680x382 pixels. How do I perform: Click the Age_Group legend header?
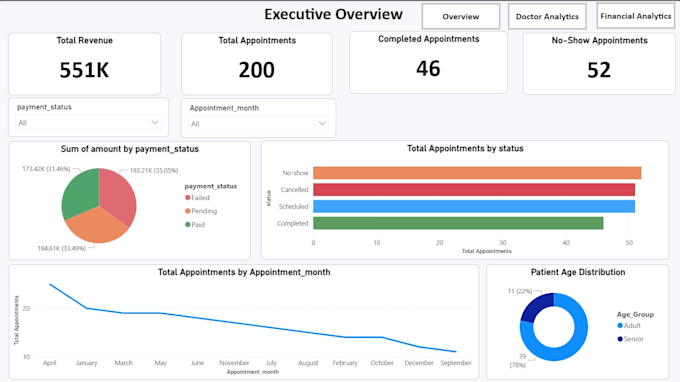pyautogui.click(x=635, y=314)
